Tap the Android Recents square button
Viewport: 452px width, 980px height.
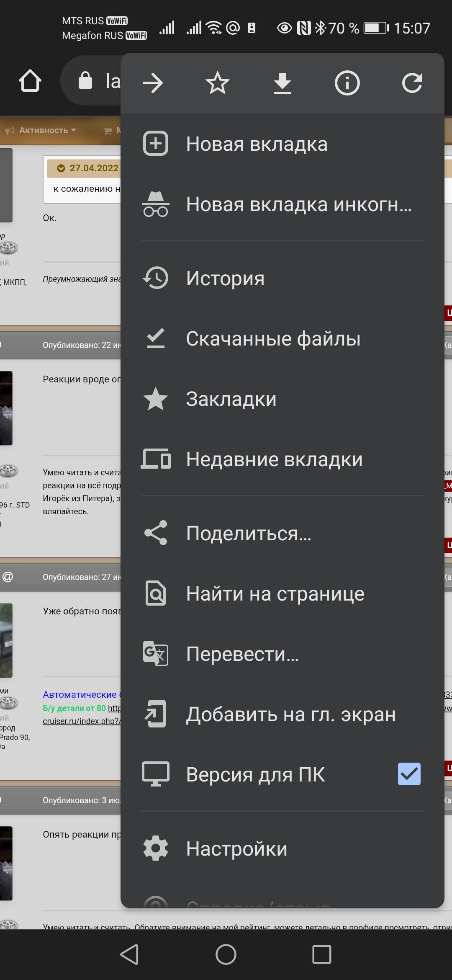coord(322,955)
